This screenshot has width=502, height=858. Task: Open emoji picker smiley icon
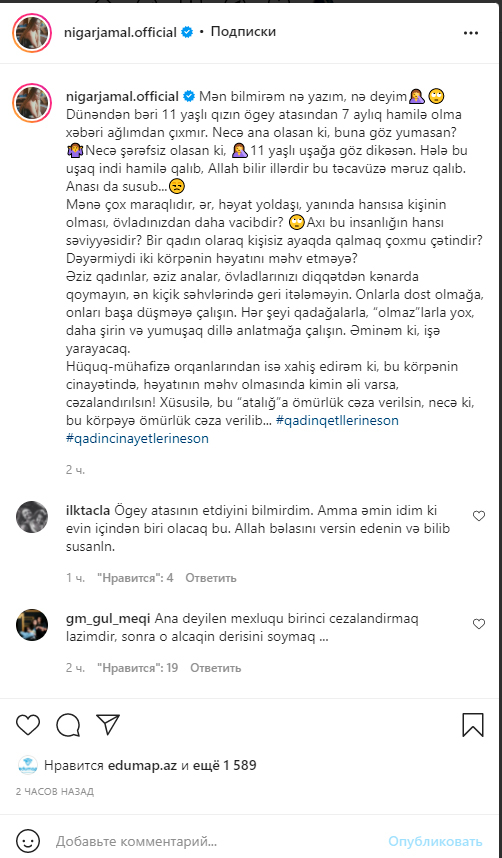tap(27, 840)
